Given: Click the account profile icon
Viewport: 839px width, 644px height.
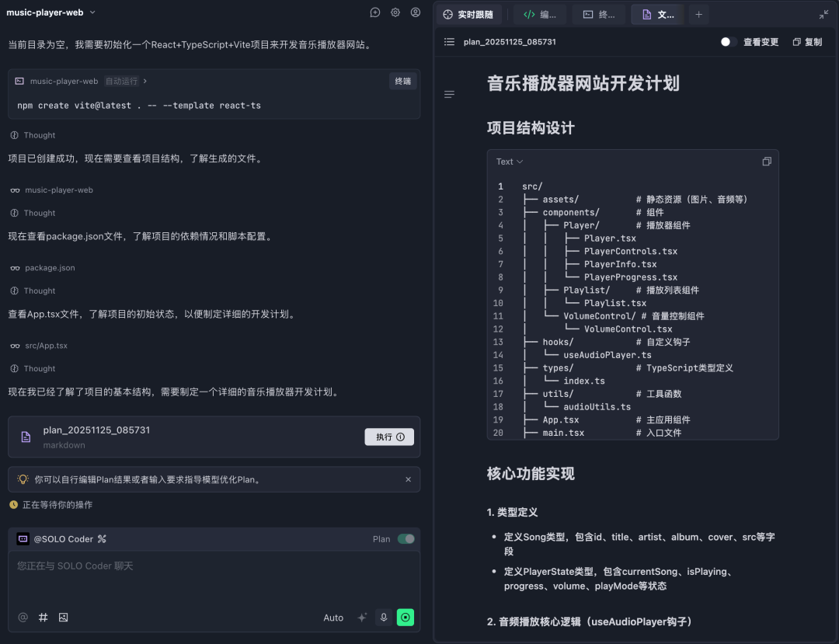Looking at the screenshot, I should (x=416, y=12).
